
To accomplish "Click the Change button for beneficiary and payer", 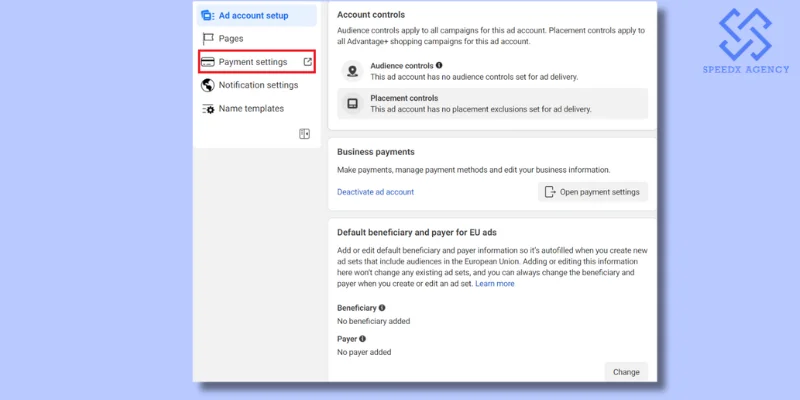I will tap(625, 372).
